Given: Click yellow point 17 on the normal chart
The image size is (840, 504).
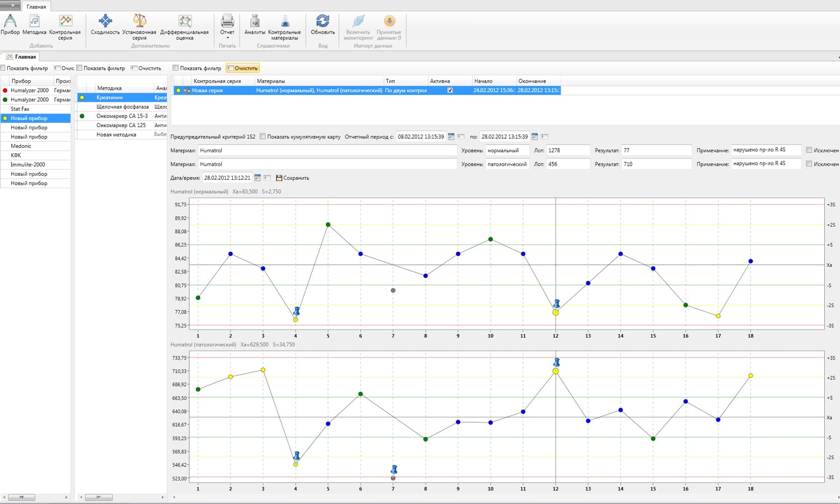Looking at the screenshot, I should 718,316.
